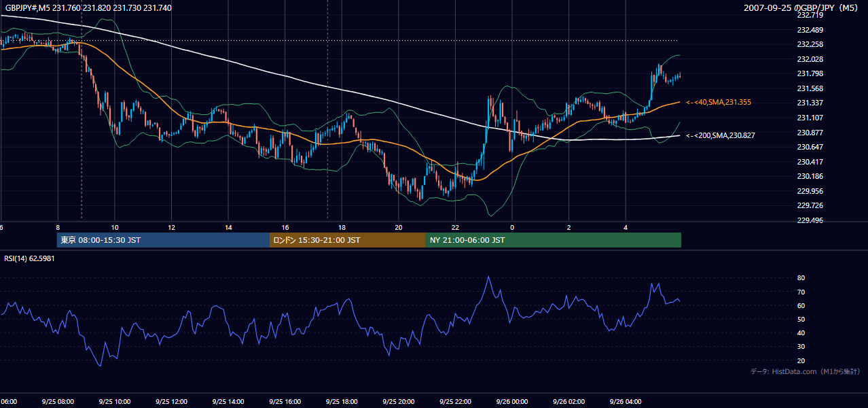Image resolution: width=868 pixels, height=408 pixels.
Task: Click RSI scale value 70
Action: [801, 292]
